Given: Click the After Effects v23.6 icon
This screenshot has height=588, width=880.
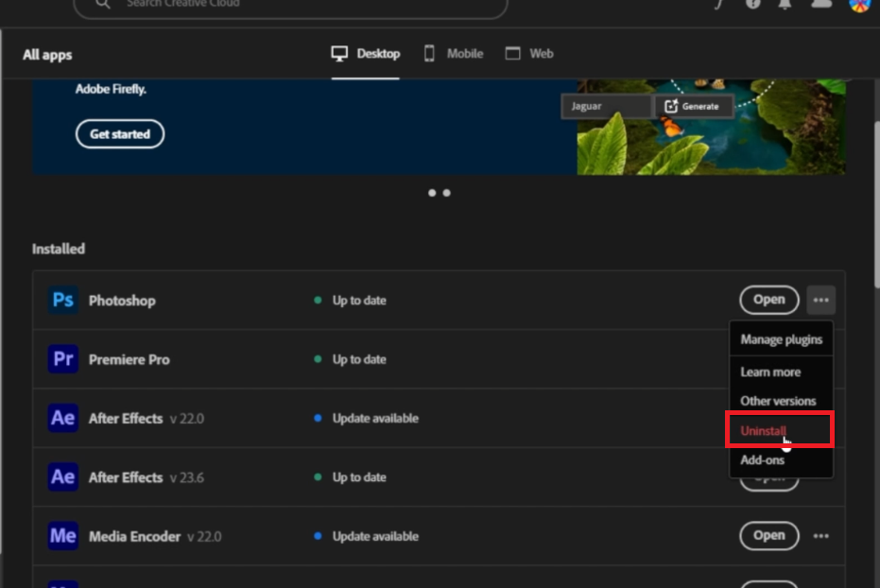Looking at the screenshot, I should (x=63, y=477).
